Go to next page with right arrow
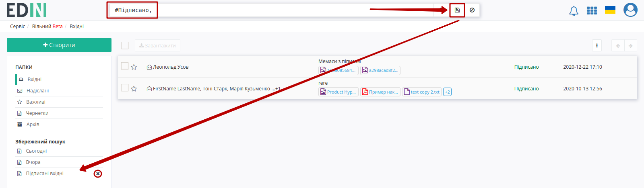 pos(631,45)
